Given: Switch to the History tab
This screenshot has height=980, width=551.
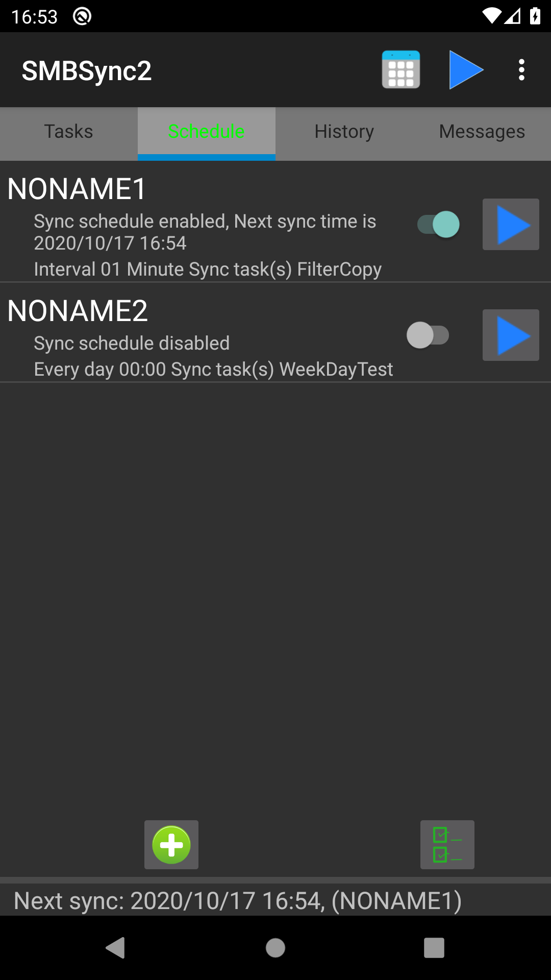Looking at the screenshot, I should (x=344, y=132).
